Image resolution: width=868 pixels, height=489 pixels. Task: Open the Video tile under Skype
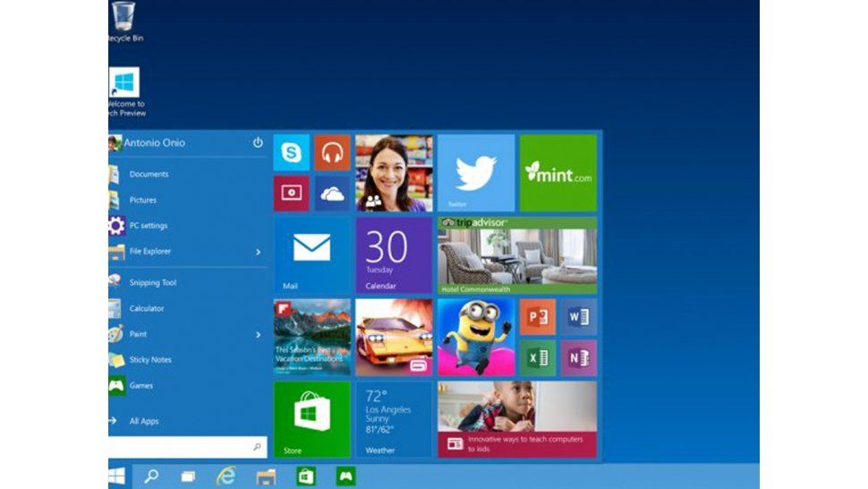[291, 193]
